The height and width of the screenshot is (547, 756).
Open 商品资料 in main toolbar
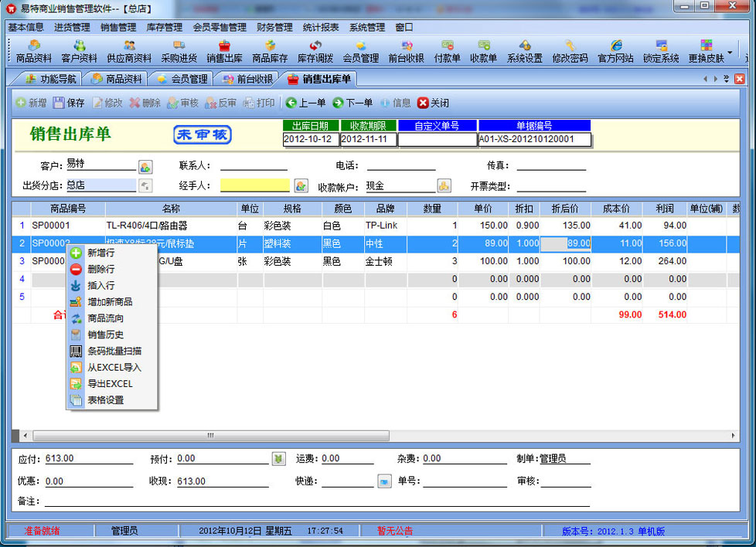tap(33, 51)
